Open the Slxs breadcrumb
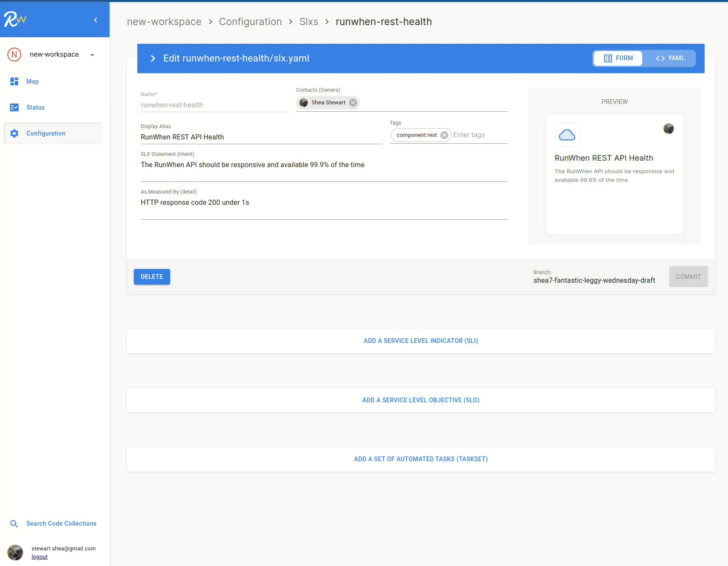Screen dimensions: 728x566 (x=309, y=22)
